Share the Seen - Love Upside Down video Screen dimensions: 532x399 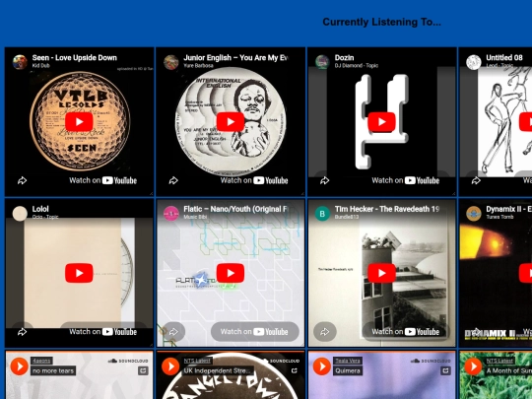[x=23, y=180]
